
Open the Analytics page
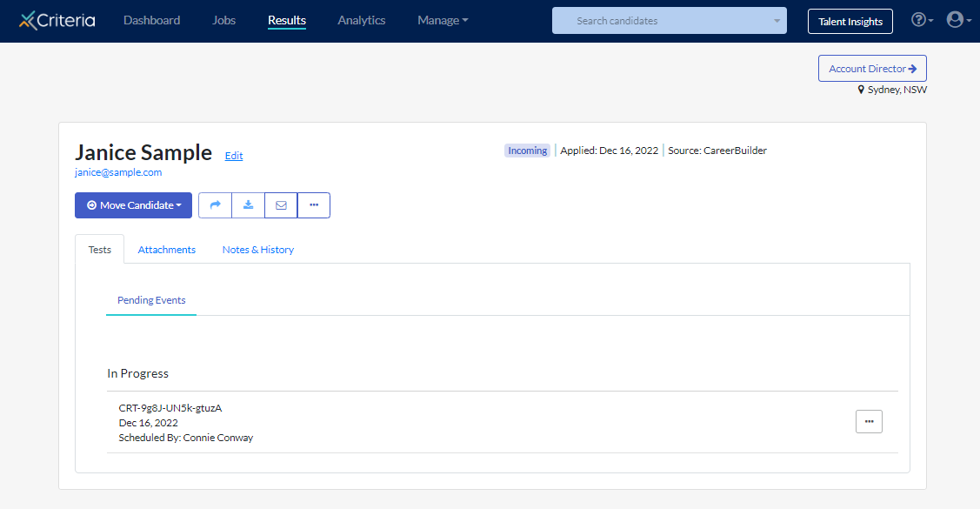click(x=361, y=20)
